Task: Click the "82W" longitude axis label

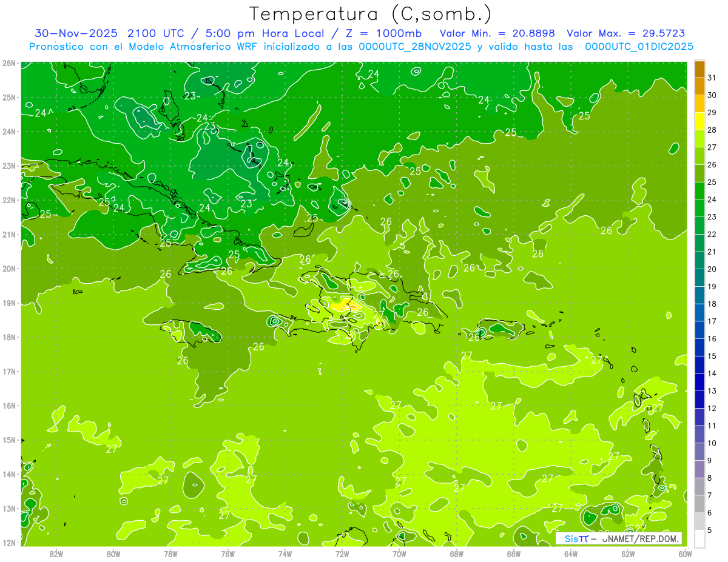Action: click(x=56, y=553)
